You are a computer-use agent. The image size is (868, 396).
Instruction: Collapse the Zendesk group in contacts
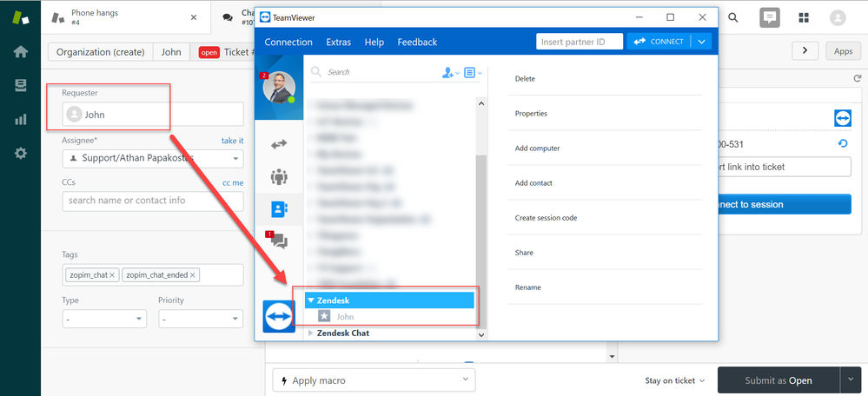(311, 300)
